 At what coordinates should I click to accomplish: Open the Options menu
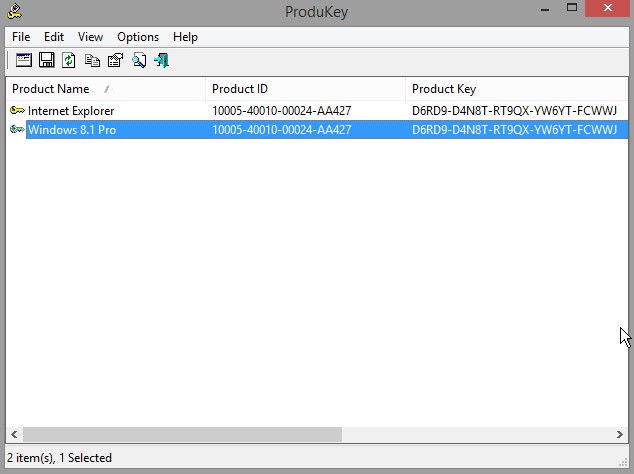coord(138,37)
